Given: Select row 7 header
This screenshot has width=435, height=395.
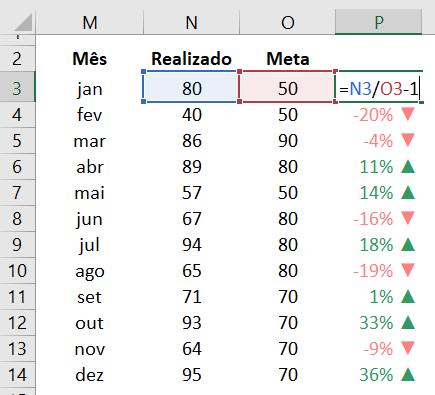Looking at the screenshot, I should (x=17, y=193).
